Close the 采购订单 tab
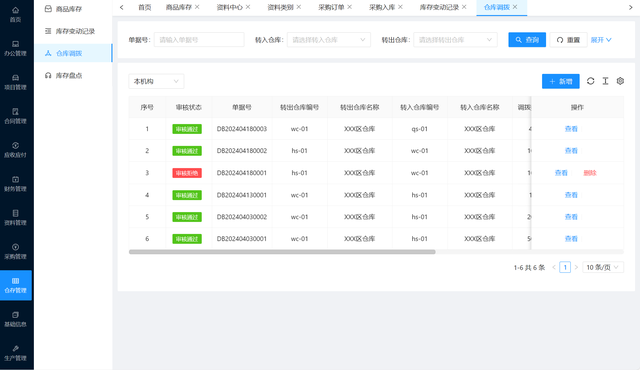 [x=349, y=7]
